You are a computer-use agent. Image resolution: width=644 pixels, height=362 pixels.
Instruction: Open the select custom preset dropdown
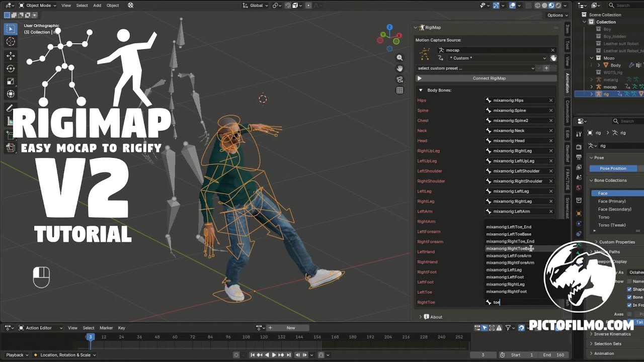tap(476, 68)
